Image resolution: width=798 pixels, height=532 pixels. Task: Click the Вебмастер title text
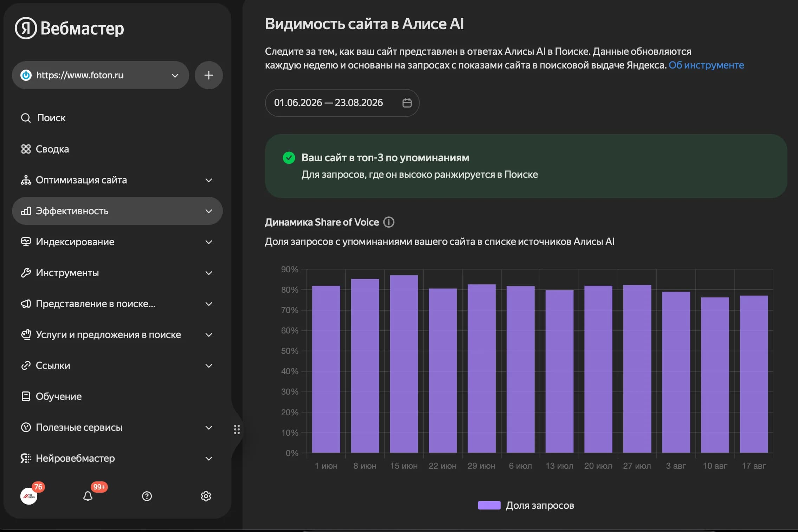(x=82, y=28)
